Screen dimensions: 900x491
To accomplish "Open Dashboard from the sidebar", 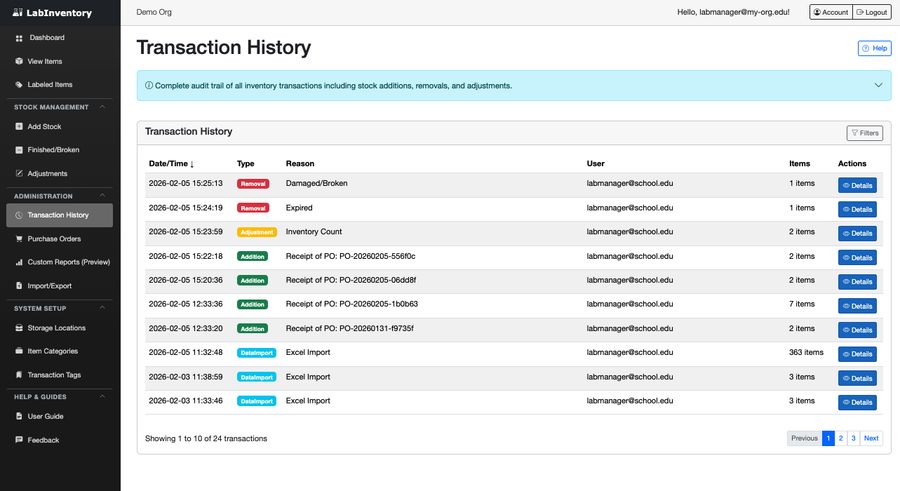I will pos(47,38).
